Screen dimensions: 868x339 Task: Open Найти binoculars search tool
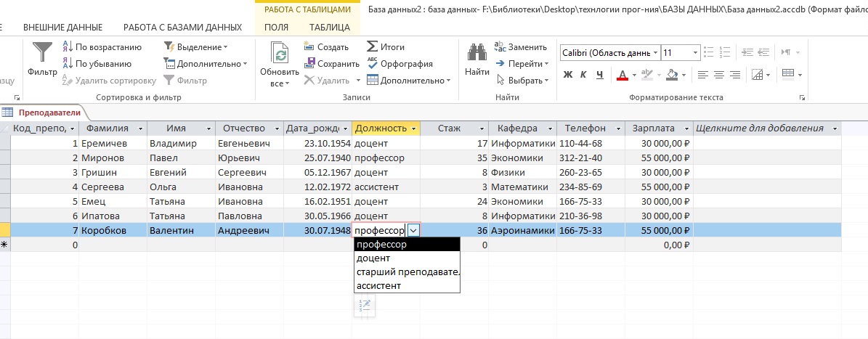(x=476, y=54)
